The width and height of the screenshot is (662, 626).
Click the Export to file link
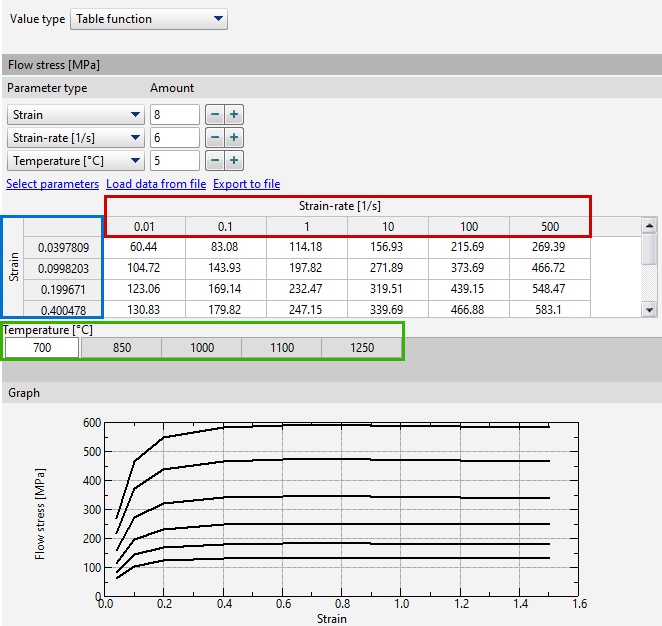pyautogui.click(x=246, y=184)
